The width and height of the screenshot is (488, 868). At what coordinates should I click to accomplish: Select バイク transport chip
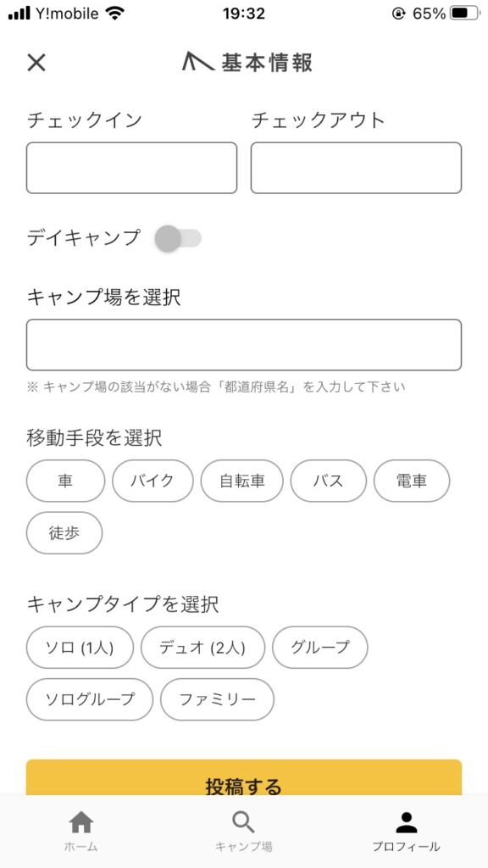pyautogui.click(x=152, y=481)
